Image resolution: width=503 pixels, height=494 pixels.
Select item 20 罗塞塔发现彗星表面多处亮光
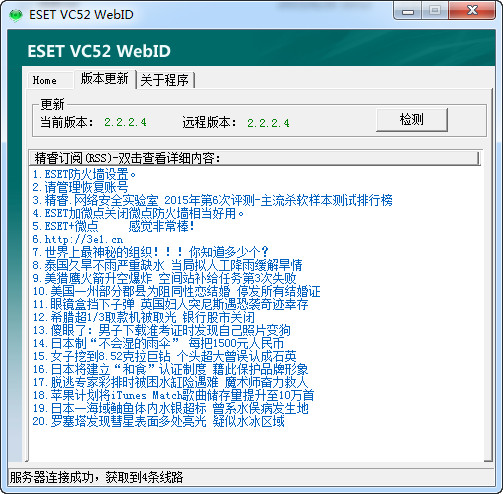point(158,421)
